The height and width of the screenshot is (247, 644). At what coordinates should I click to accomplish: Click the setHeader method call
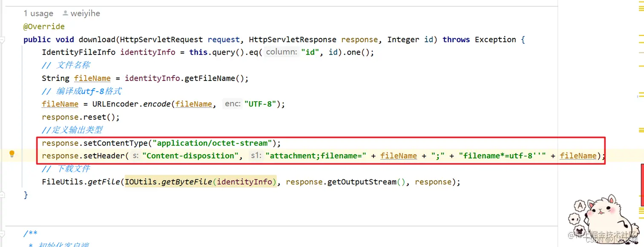[104, 156]
